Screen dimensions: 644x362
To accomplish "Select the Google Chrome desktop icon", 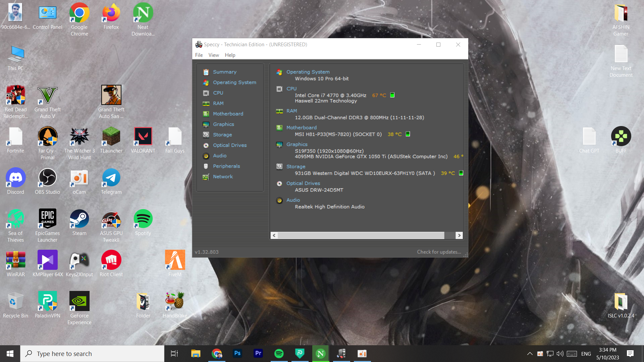I will click(79, 19).
